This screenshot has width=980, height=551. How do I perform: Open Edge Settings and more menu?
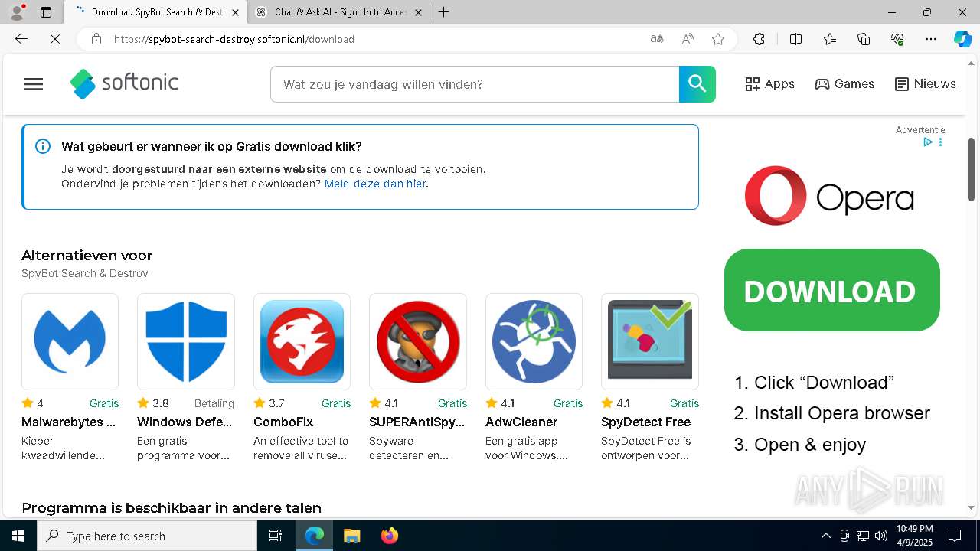[x=931, y=39]
